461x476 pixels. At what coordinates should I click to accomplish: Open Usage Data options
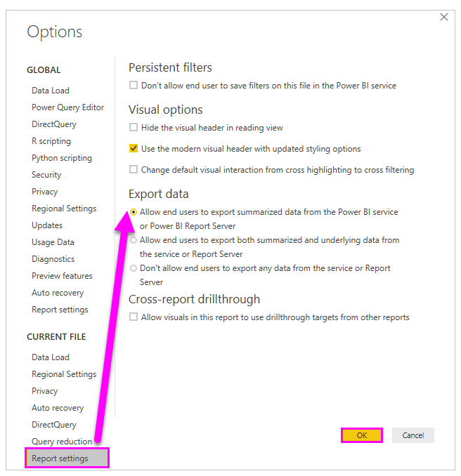(x=53, y=242)
